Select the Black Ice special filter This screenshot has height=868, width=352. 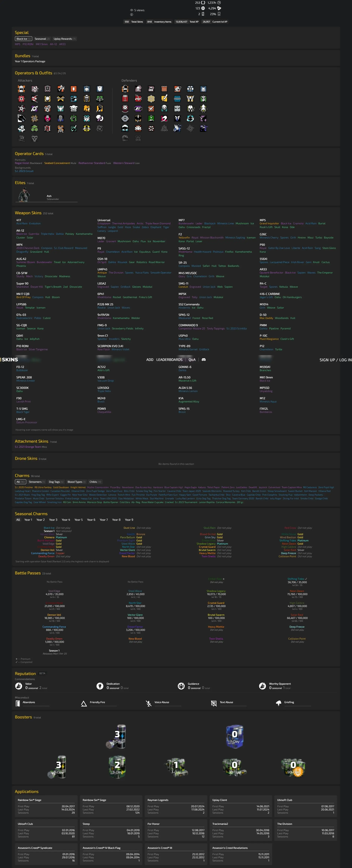coord(24,39)
